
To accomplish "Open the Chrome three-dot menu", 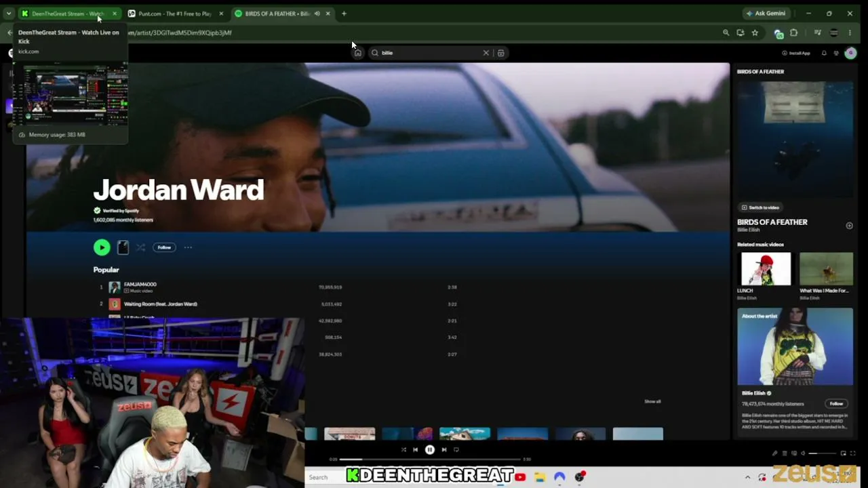I will pyautogui.click(x=850, y=33).
